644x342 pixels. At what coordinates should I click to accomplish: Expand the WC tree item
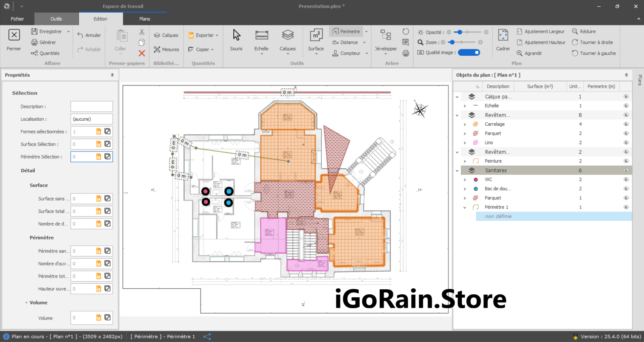465,179
